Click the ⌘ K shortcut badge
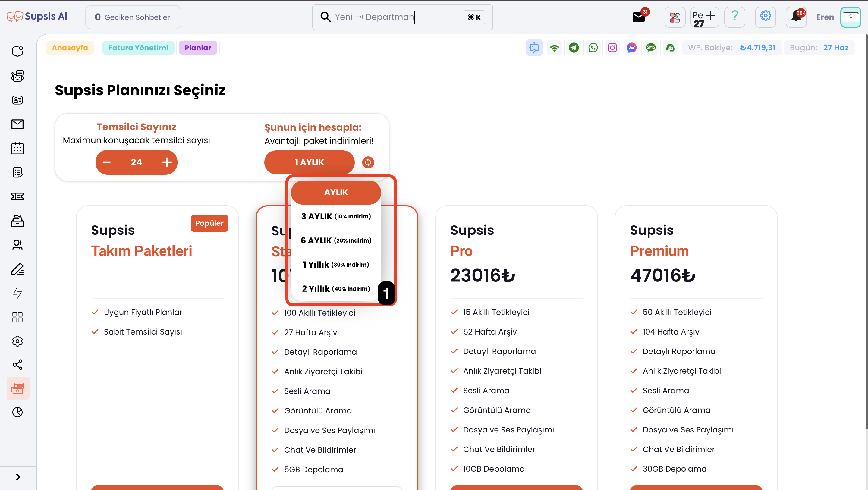This screenshot has height=490, width=868. point(474,17)
